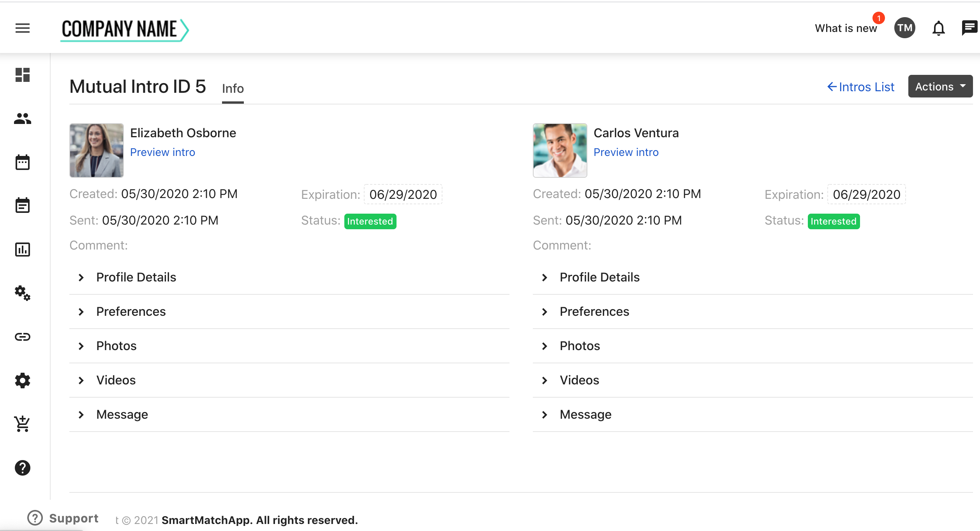Click Elizabeth Osborne's expiration date field
This screenshot has width=980, height=531.
click(x=403, y=195)
